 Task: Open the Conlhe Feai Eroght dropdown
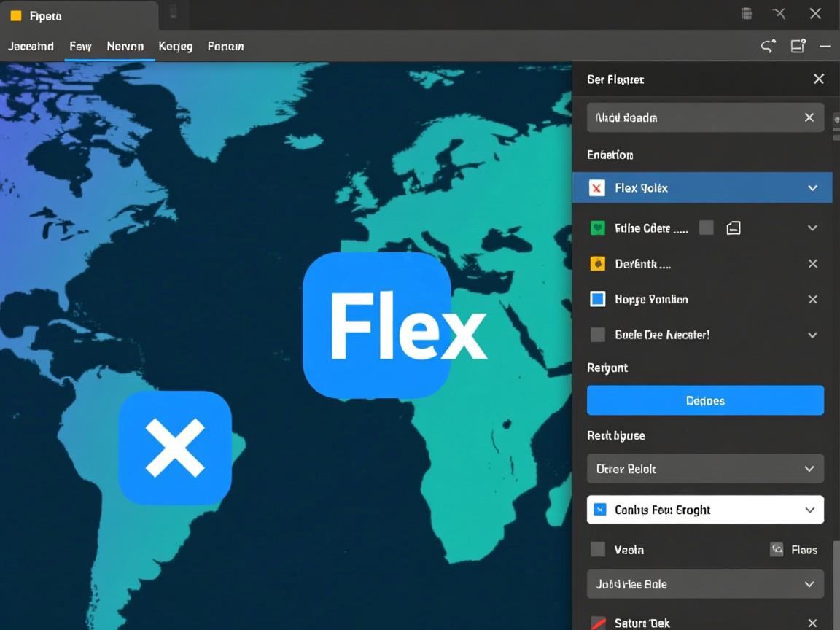point(705,510)
